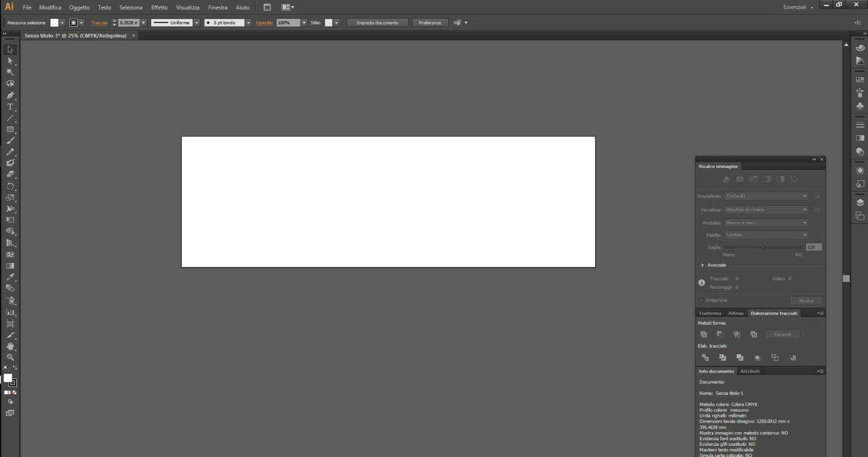Swap fill and stroke colors
The width and height of the screenshot is (868, 457).
click(x=15, y=368)
